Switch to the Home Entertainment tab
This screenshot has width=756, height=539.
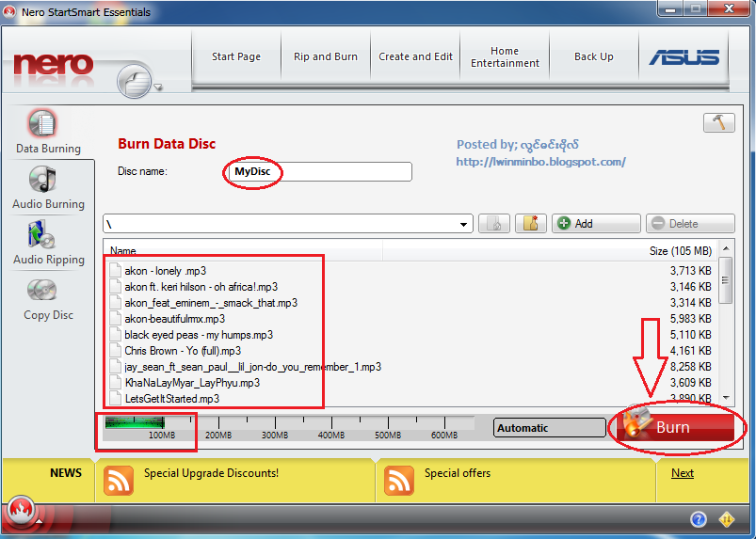[x=505, y=56]
